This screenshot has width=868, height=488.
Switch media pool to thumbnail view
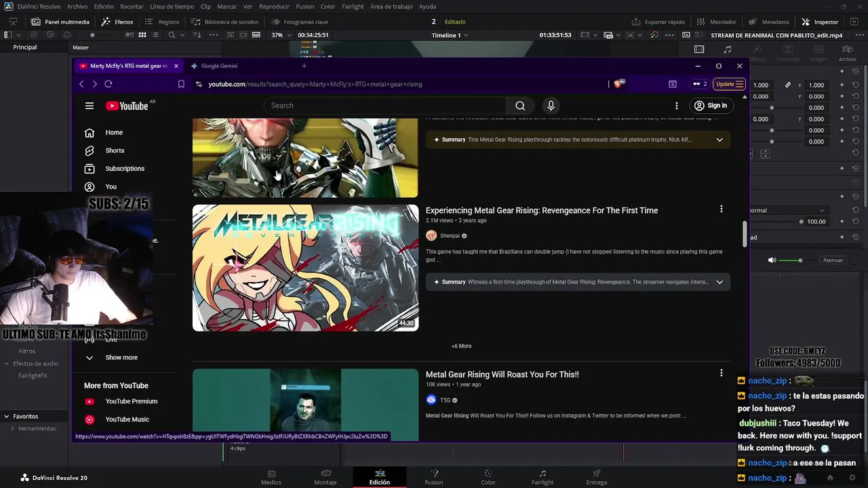(142, 35)
